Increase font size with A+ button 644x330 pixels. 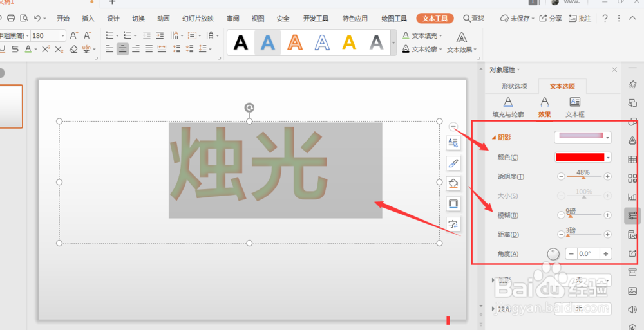coord(74,36)
